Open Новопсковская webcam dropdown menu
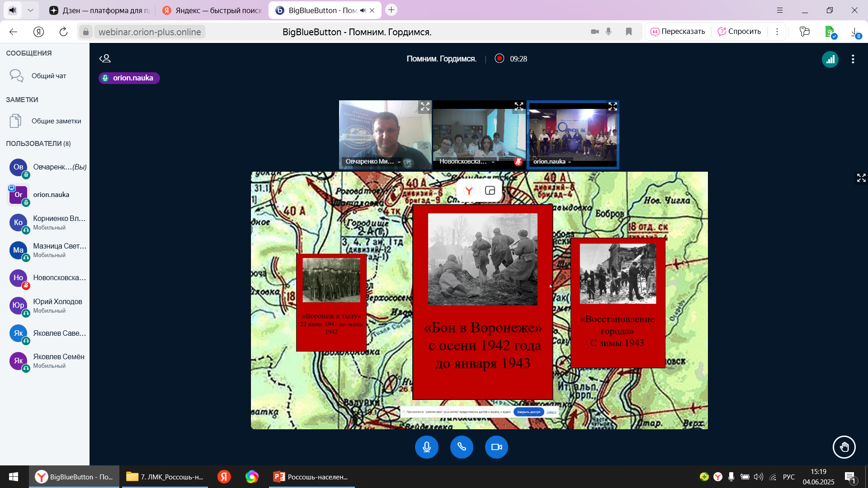The image size is (868, 488). pos(493,162)
